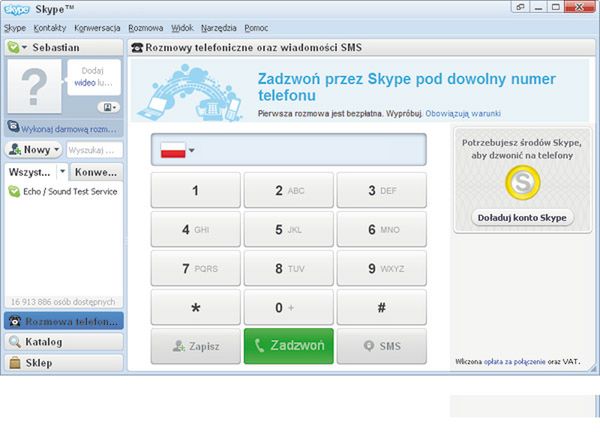
Task: Switch to the Konwersacje tab
Action: coord(96,173)
